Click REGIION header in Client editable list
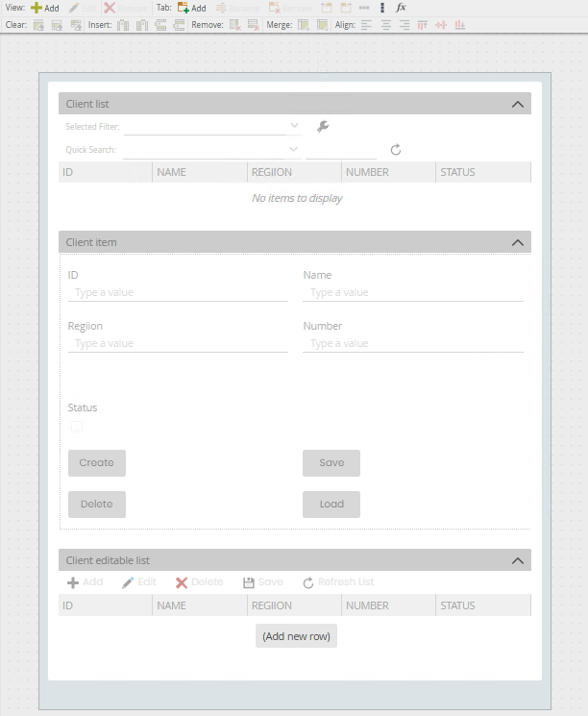 (x=294, y=605)
